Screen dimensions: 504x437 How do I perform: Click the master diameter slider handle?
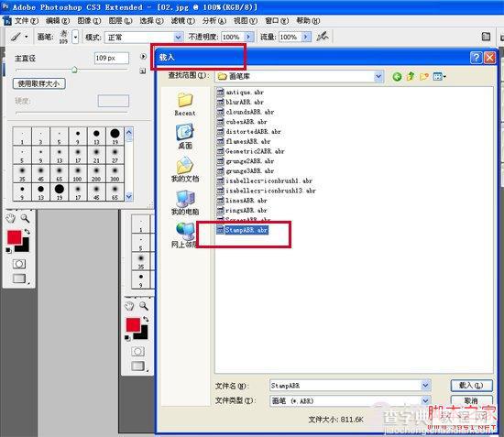point(74,70)
